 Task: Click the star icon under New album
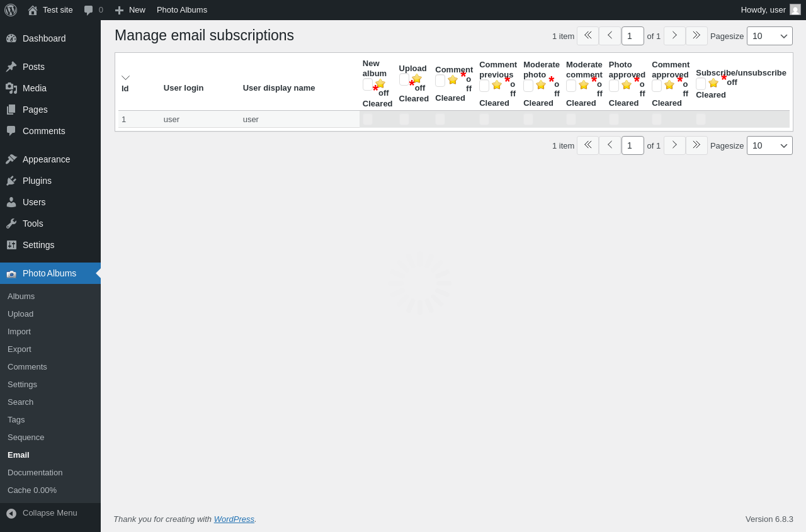point(380,83)
